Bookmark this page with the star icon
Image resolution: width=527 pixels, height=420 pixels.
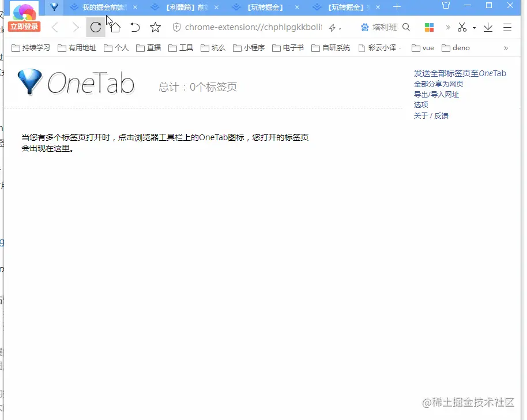click(155, 27)
